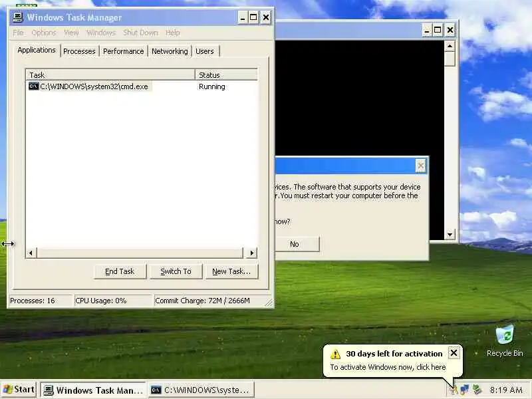The image size is (532, 399).
Task: Maximize the Windows Task Manager window
Action: [253, 17]
